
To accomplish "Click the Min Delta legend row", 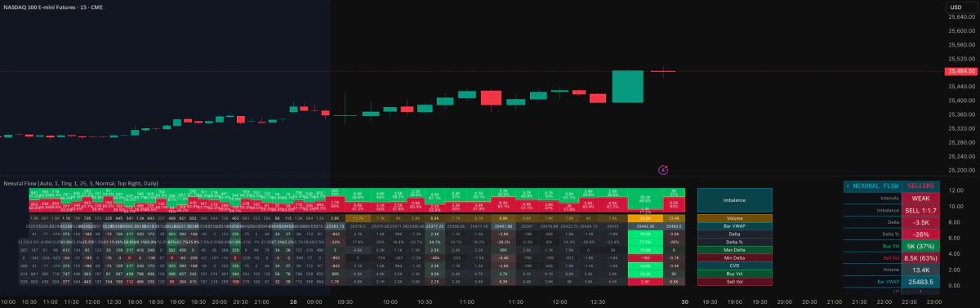I will pyautogui.click(x=734, y=258).
